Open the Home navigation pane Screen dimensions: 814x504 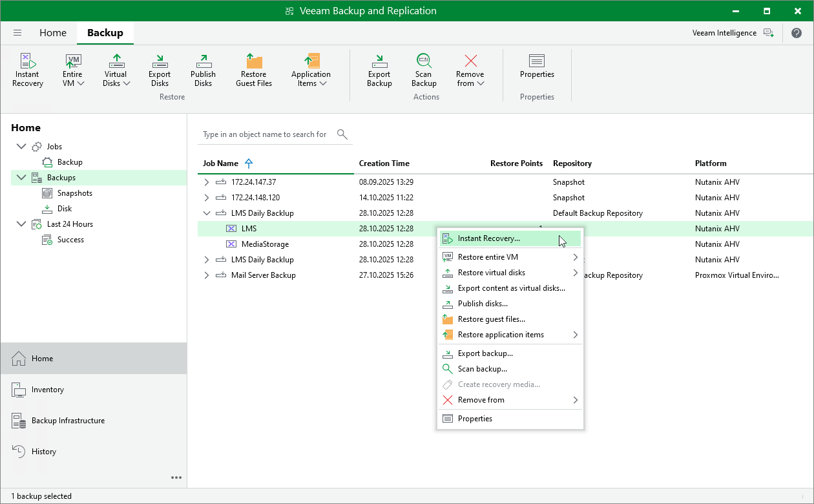(x=94, y=359)
